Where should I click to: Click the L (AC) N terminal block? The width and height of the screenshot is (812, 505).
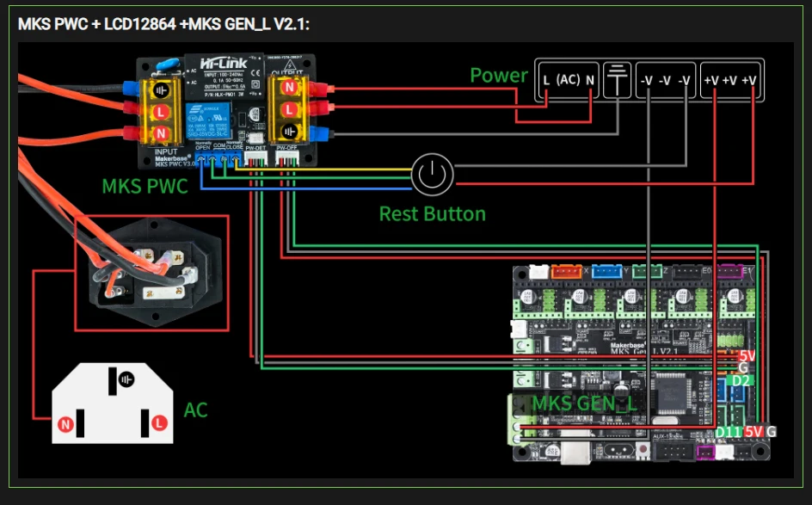click(x=568, y=80)
